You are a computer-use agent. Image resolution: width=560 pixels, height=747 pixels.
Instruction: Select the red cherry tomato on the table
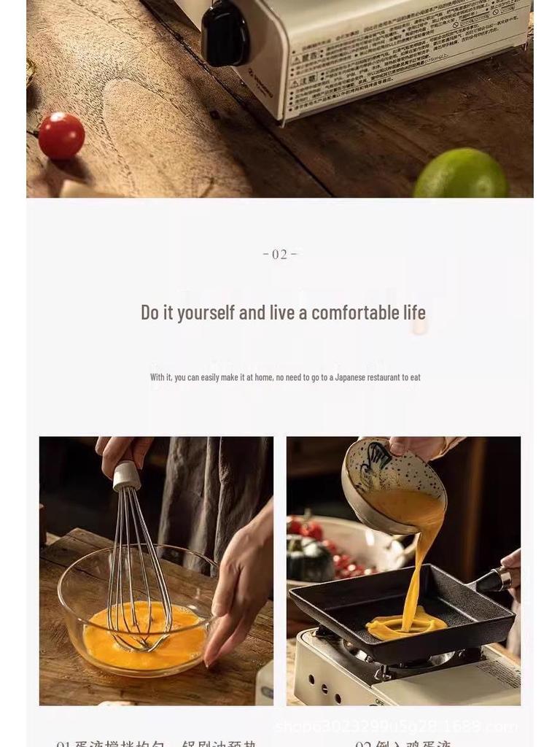(x=61, y=135)
